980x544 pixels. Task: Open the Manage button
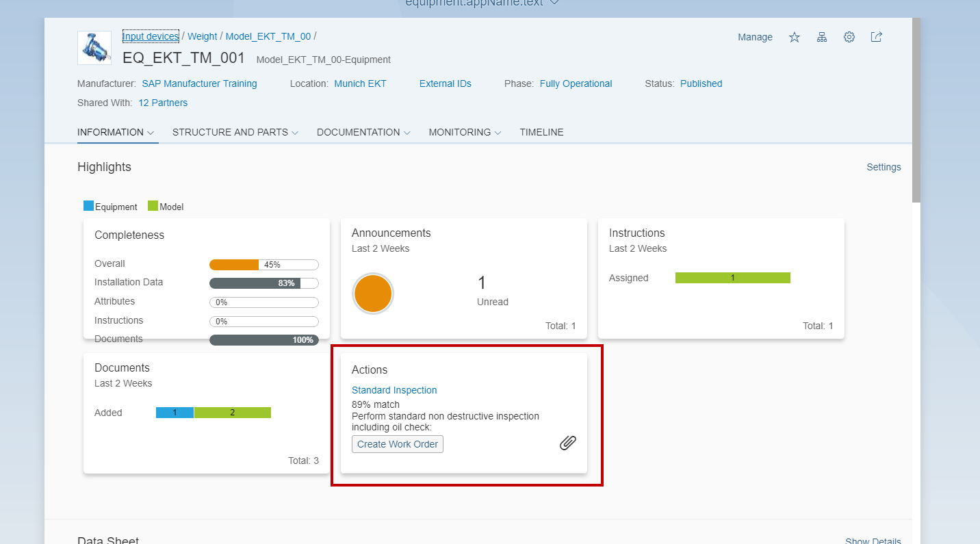click(755, 37)
